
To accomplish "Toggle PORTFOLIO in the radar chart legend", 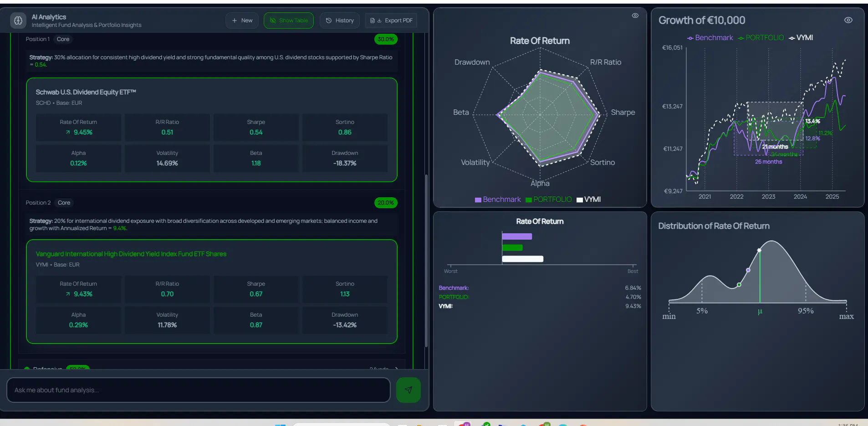I will pyautogui.click(x=548, y=200).
